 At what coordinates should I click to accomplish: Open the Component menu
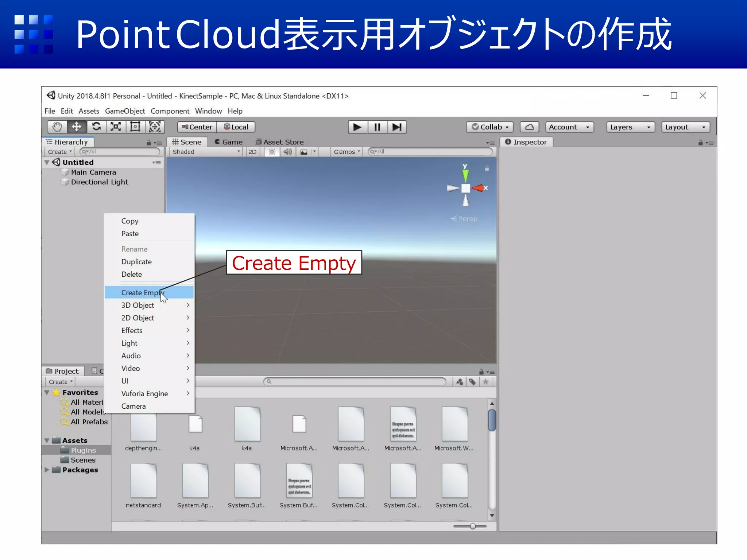tap(170, 111)
